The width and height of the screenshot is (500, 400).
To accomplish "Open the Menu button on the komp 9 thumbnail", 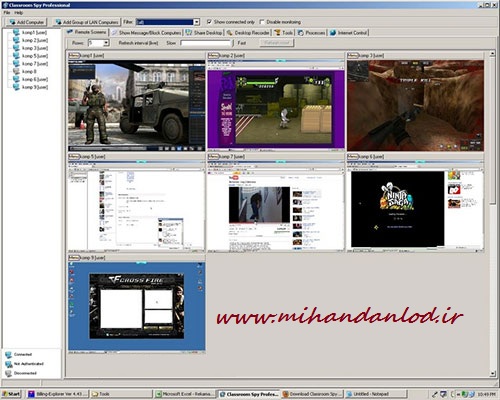I will click(74, 258).
